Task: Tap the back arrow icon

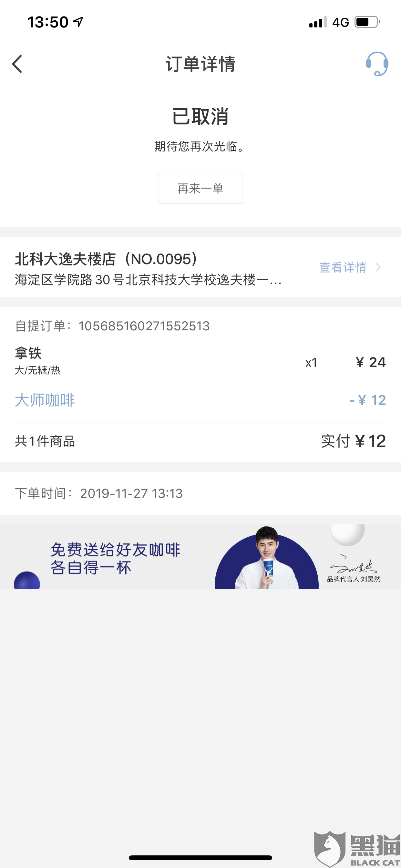Action: (x=17, y=64)
